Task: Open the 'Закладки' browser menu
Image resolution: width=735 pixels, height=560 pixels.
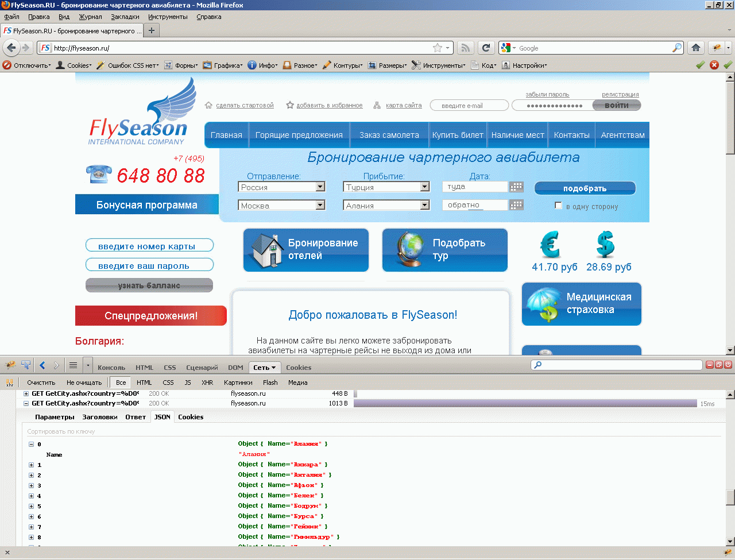Action: [x=125, y=17]
